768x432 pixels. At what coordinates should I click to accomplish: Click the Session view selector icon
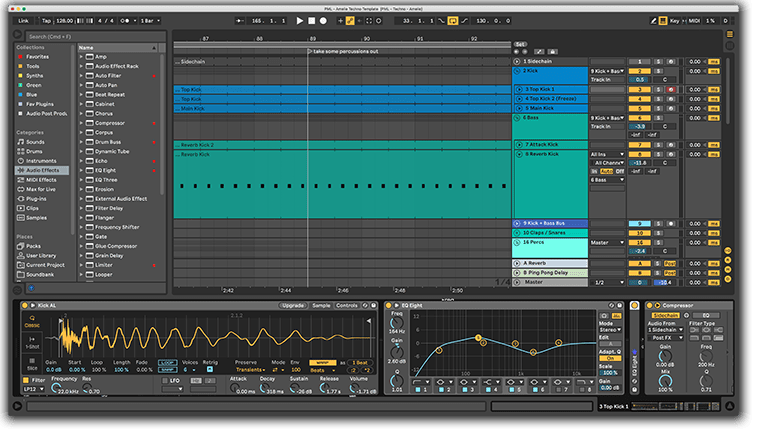[729, 45]
